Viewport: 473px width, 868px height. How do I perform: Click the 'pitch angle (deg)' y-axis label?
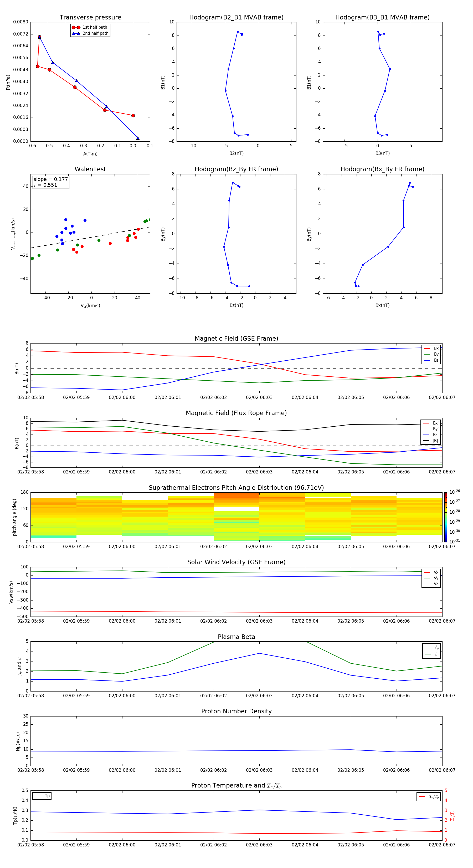[x=14, y=517]
